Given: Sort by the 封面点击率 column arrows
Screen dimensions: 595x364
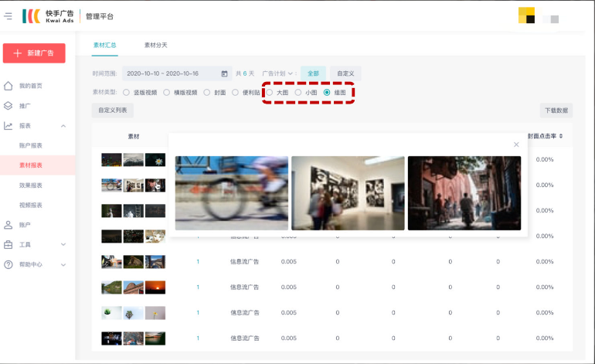Looking at the screenshot, I should pyautogui.click(x=560, y=136).
